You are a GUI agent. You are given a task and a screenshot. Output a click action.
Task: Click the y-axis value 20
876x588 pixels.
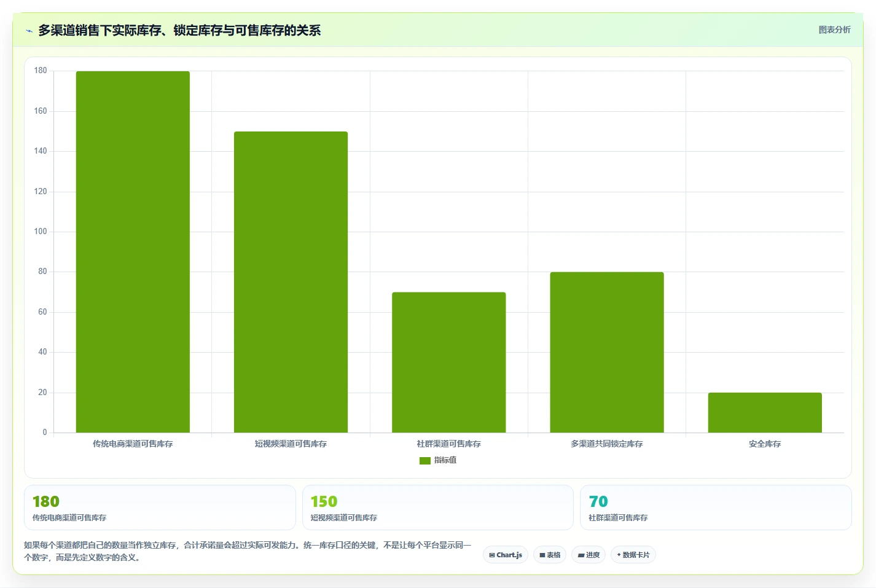coord(42,392)
